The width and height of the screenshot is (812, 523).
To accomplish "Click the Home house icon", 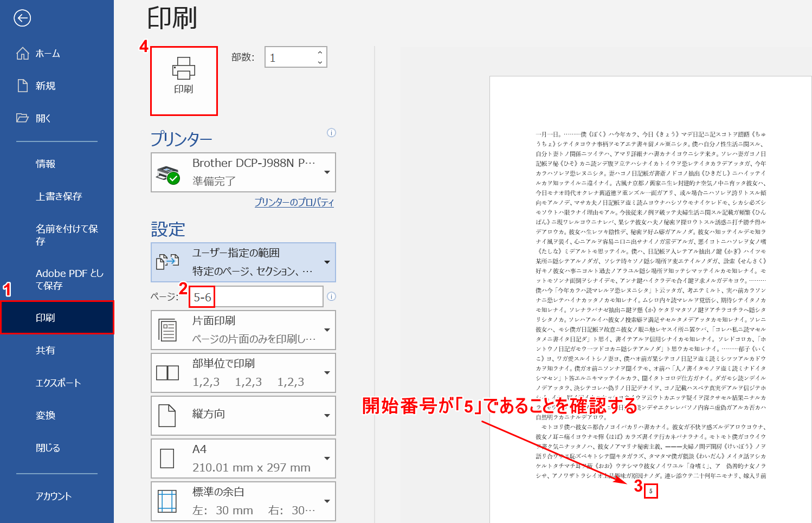I will 23,53.
